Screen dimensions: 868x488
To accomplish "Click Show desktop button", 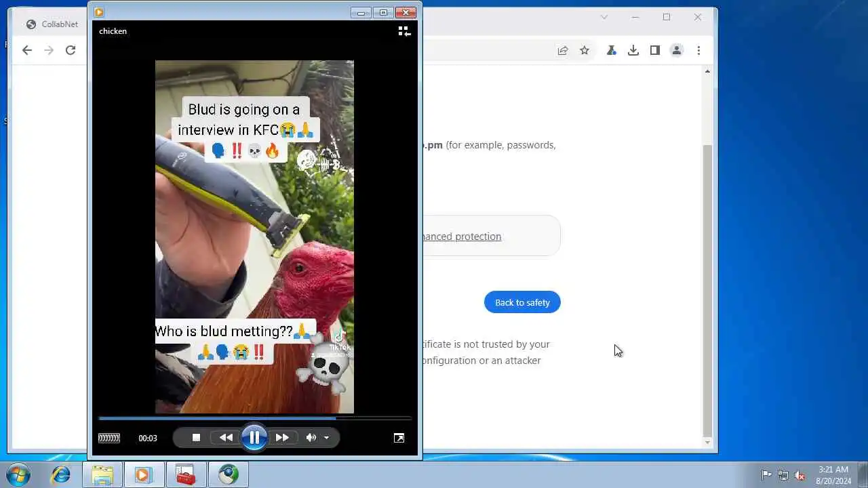I will pyautogui.click(x=863, y=475).
